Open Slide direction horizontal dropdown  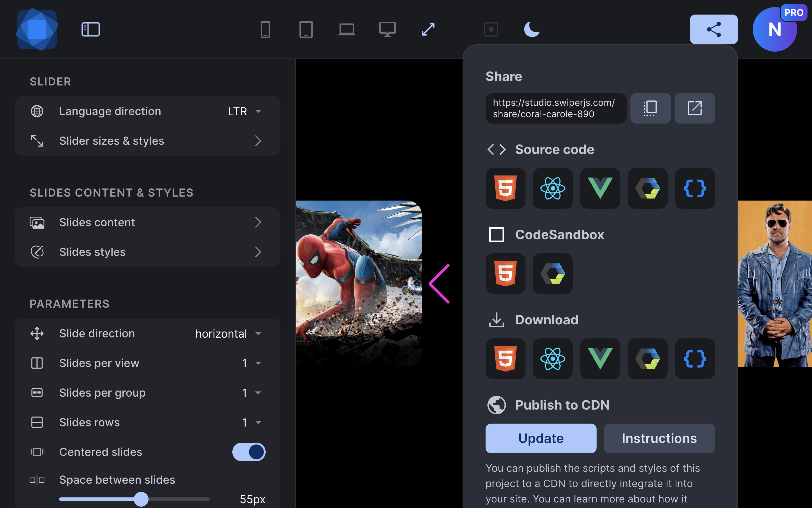pos(148,334)
